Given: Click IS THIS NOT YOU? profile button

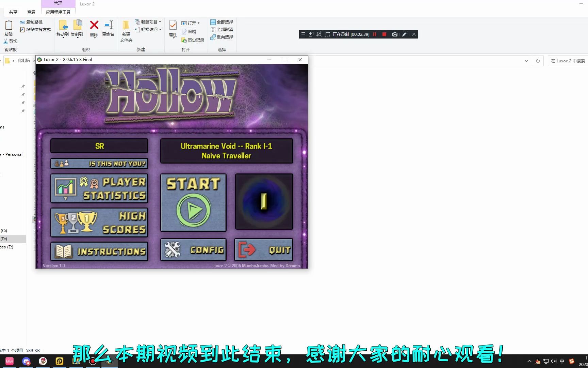Looking at the screenshot, I should [99, 164].
